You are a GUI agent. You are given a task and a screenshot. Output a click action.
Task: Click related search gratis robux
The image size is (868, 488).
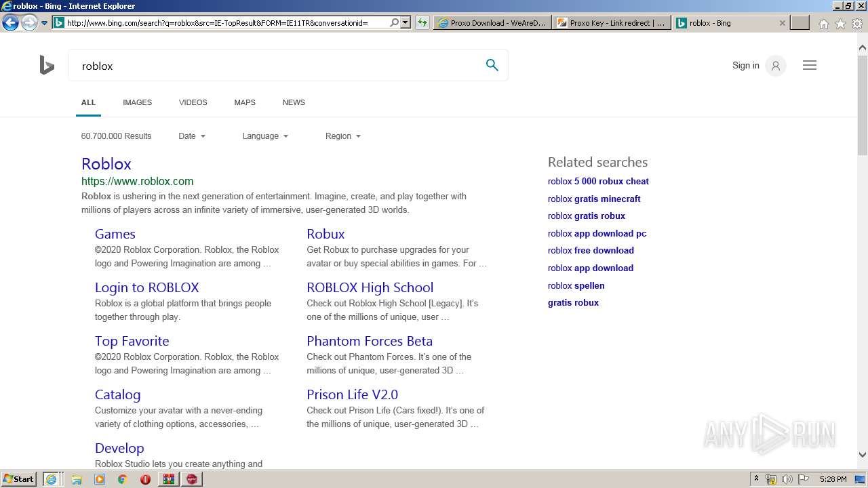[x=573, y=302]
